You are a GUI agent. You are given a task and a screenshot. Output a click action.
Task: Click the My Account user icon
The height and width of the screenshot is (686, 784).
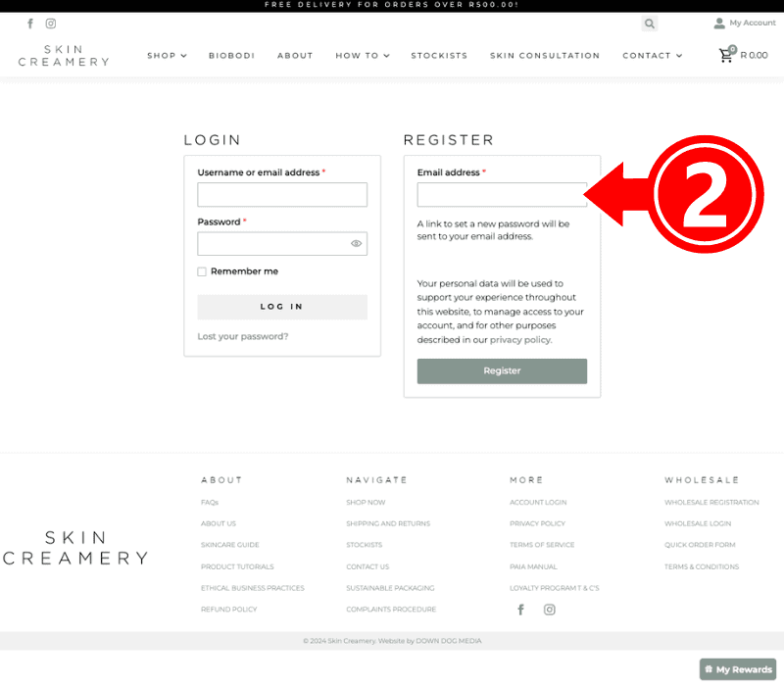(x=719, y=23)
